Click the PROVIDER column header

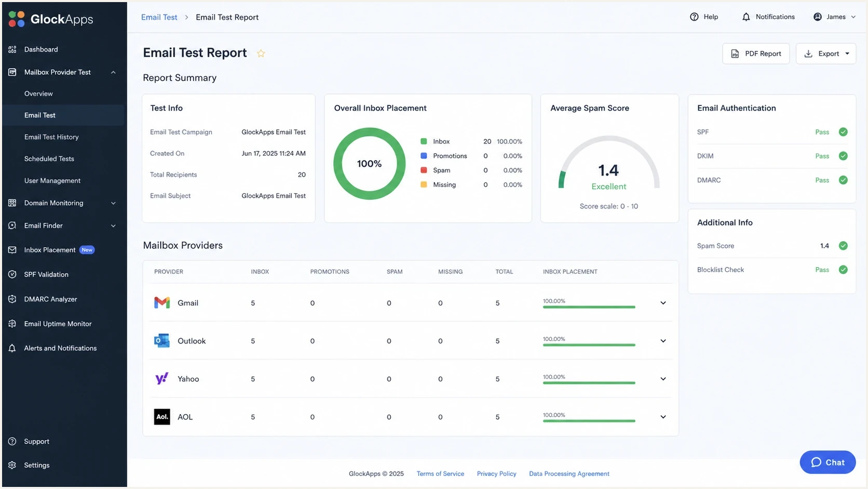point(169,272)
